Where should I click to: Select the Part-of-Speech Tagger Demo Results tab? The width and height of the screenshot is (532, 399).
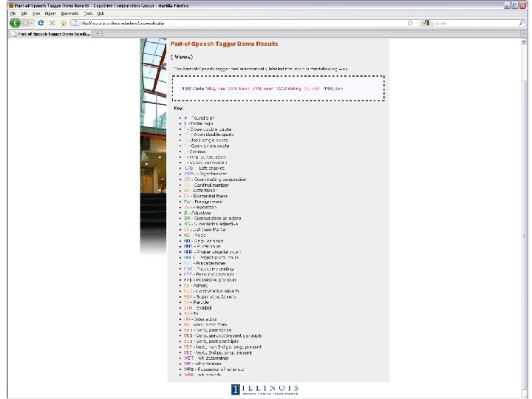click(50, 34)
